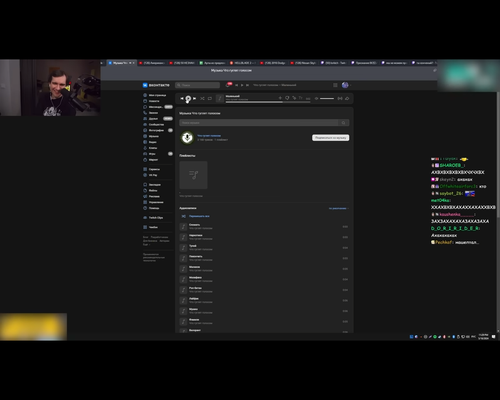Click previous track in header mini player
The image size is (500, 400).
236,85
